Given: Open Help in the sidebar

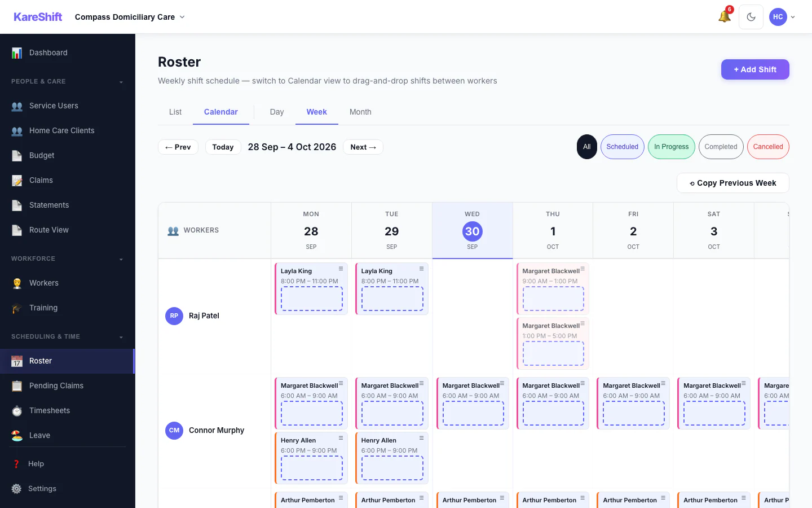Looking at the screenshot, I should coord(68,463).
